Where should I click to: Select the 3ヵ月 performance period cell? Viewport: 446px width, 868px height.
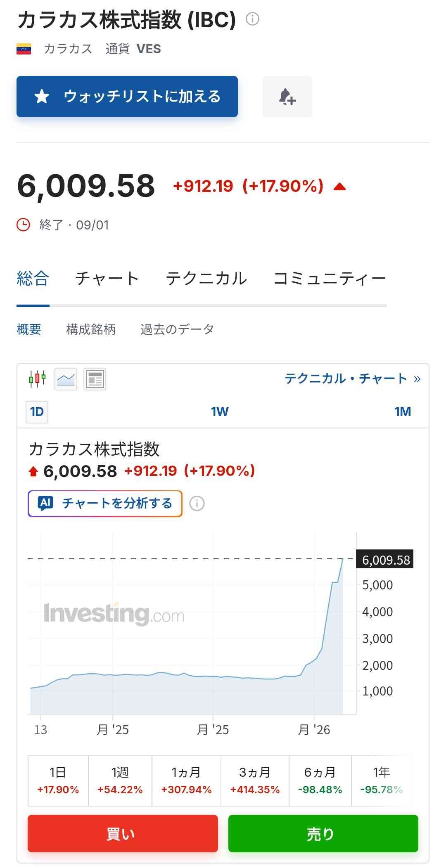(x=255, y=780)
